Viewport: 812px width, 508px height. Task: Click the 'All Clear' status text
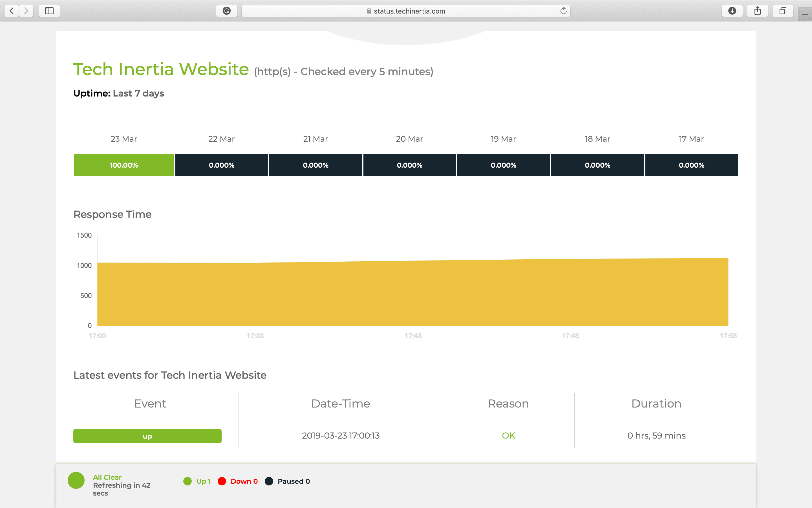[107, 477]
